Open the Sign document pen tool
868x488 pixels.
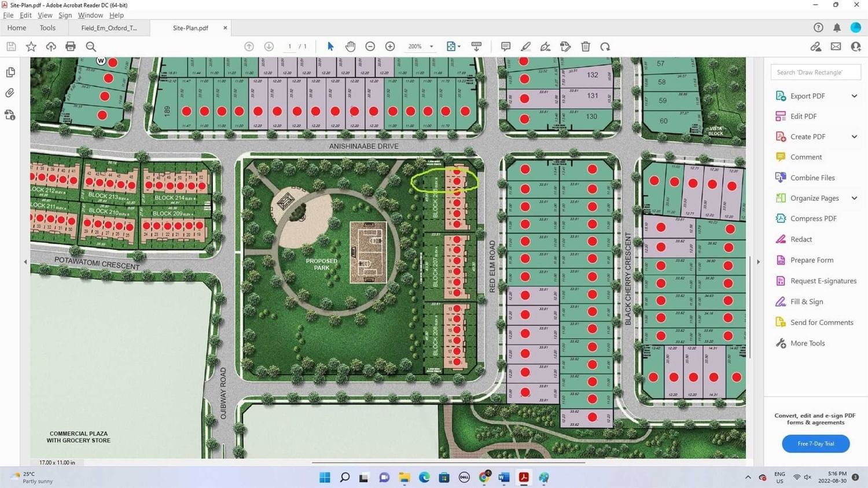tap(545, 46)
